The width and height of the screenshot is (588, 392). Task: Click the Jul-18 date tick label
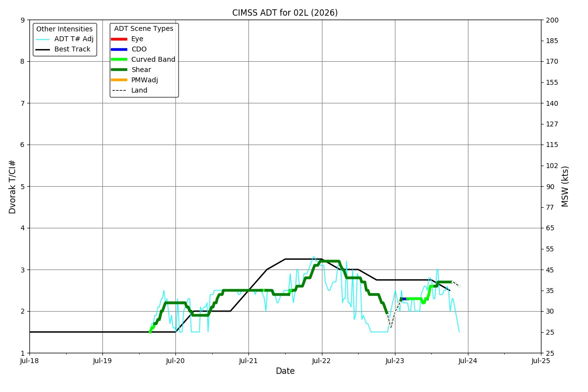29,361
